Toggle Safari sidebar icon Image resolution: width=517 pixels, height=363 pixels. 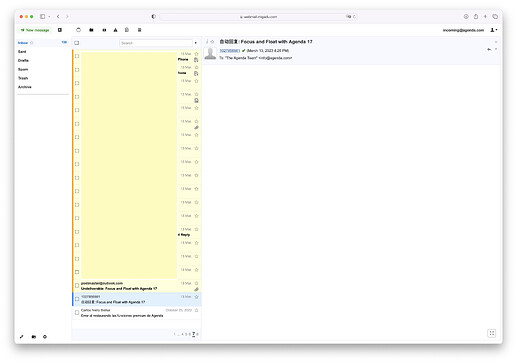42,16
